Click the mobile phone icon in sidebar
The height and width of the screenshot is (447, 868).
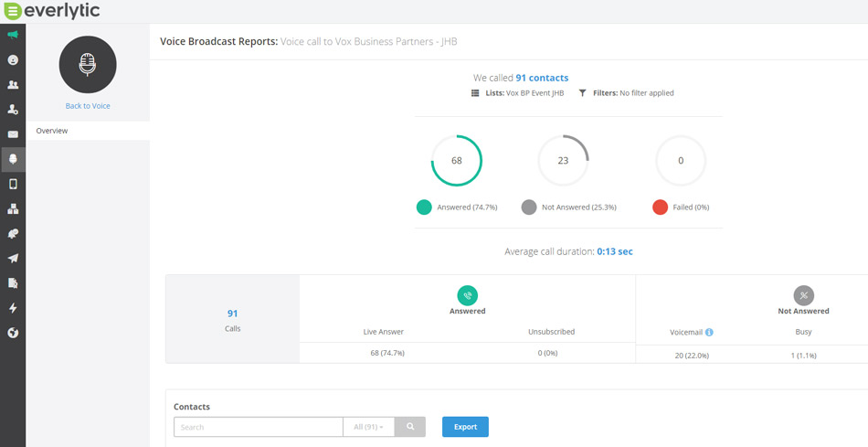13,184
